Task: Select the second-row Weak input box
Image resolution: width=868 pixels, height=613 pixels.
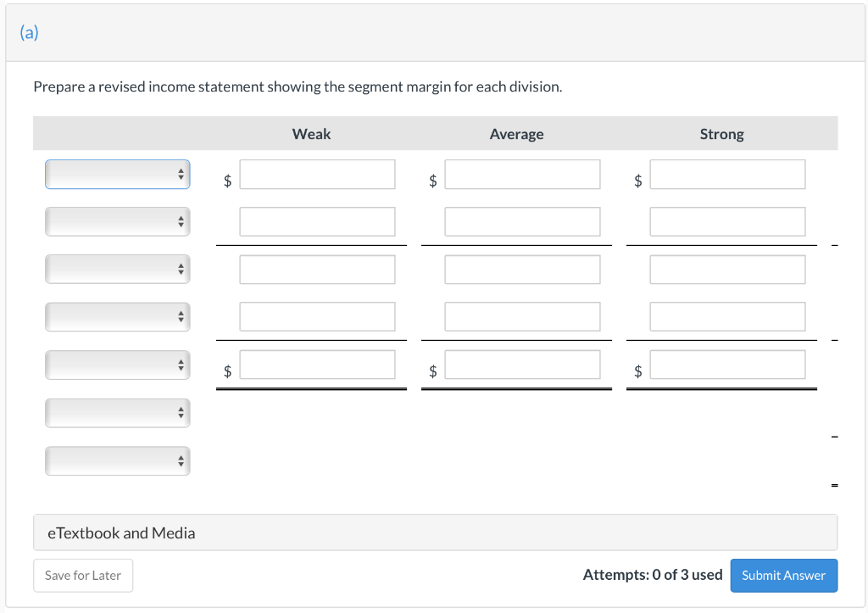Action: click(x=317, y=222)
